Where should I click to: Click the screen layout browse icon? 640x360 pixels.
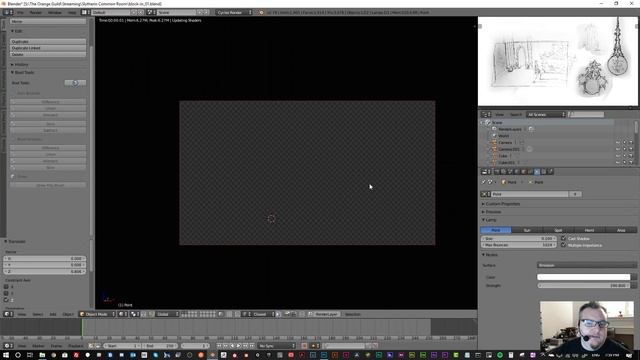click(85, 12)
